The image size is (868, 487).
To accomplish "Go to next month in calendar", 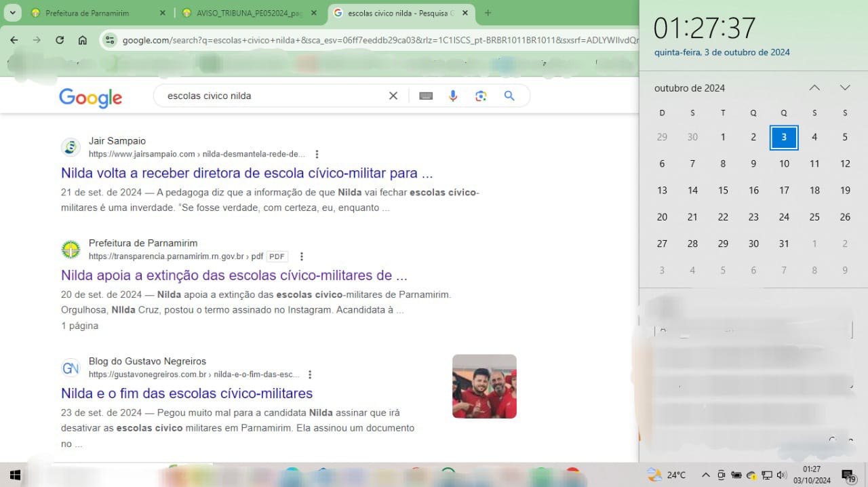I will coord(845,87).
